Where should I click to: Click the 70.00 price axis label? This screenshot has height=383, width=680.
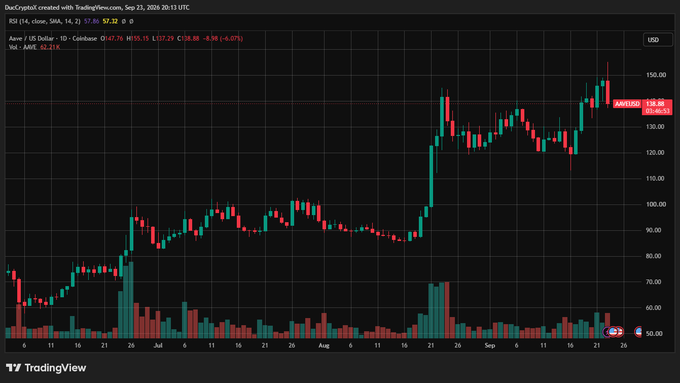(x=654, y=282)
